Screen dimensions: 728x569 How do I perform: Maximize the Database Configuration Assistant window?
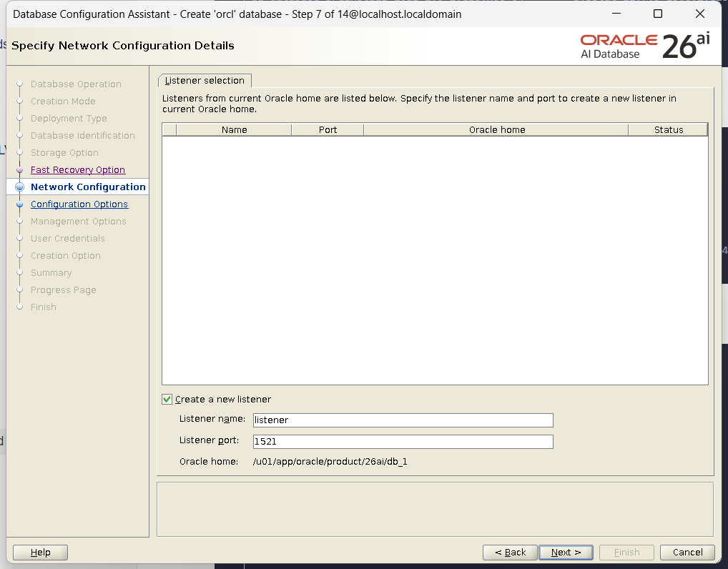[658, 14]
